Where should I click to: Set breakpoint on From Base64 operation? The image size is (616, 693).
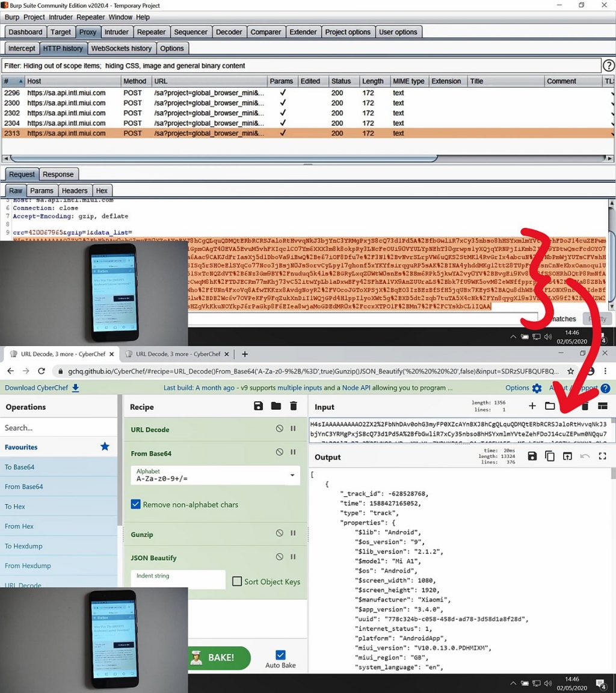[293, 452]
